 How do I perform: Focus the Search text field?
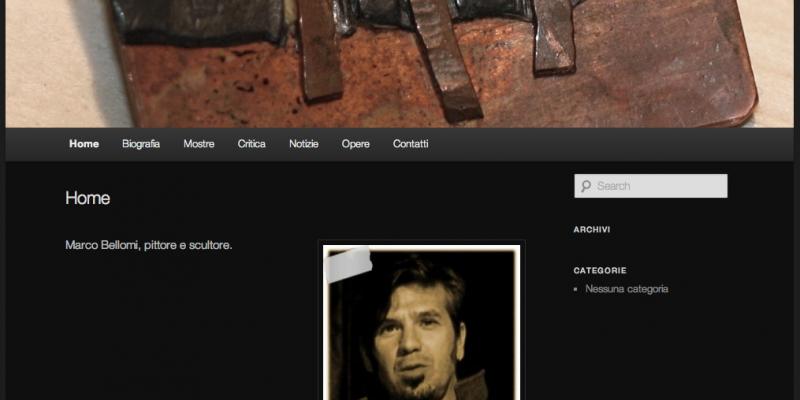pyautogui.click(x=658, y=186)
